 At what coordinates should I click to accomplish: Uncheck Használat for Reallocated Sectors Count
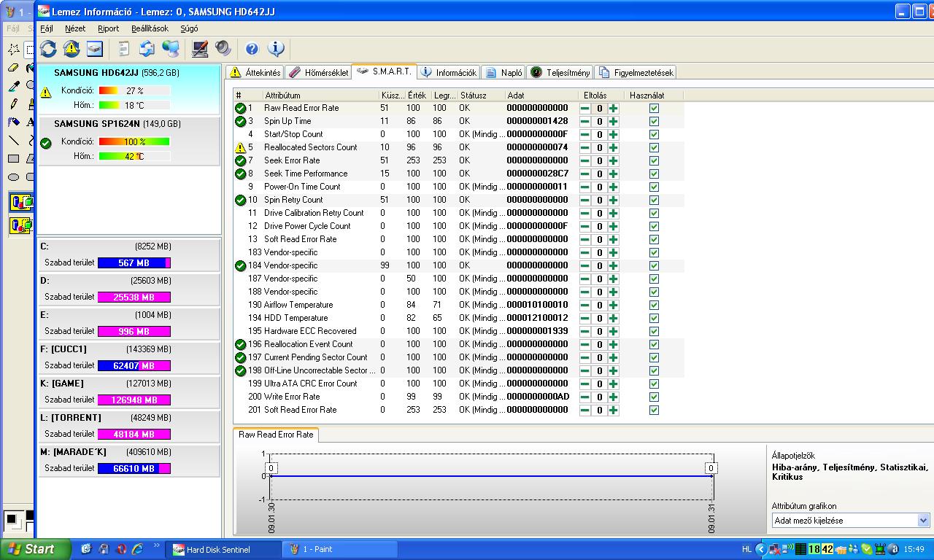654,147
